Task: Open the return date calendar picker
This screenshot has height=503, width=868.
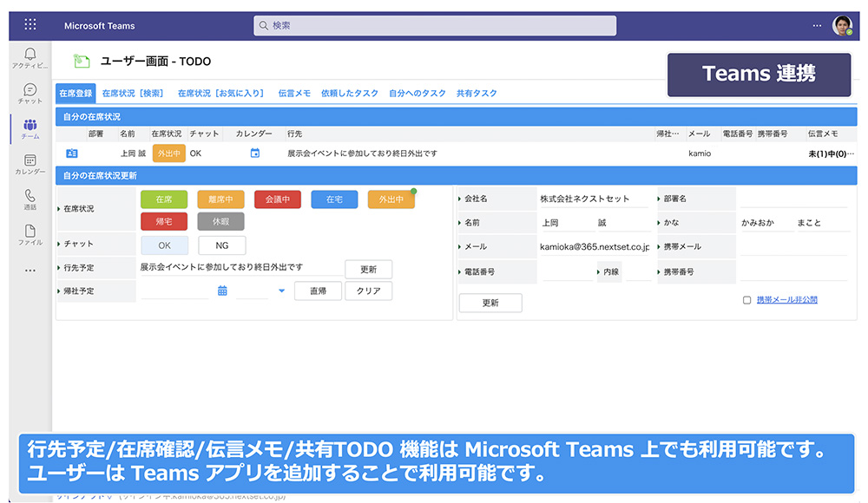Action: coord(222,291)
